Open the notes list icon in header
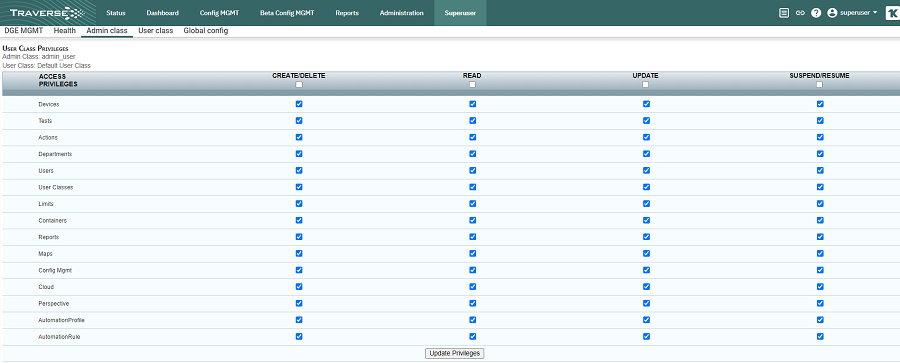The image size is (900, 363). tap(784, 13)
